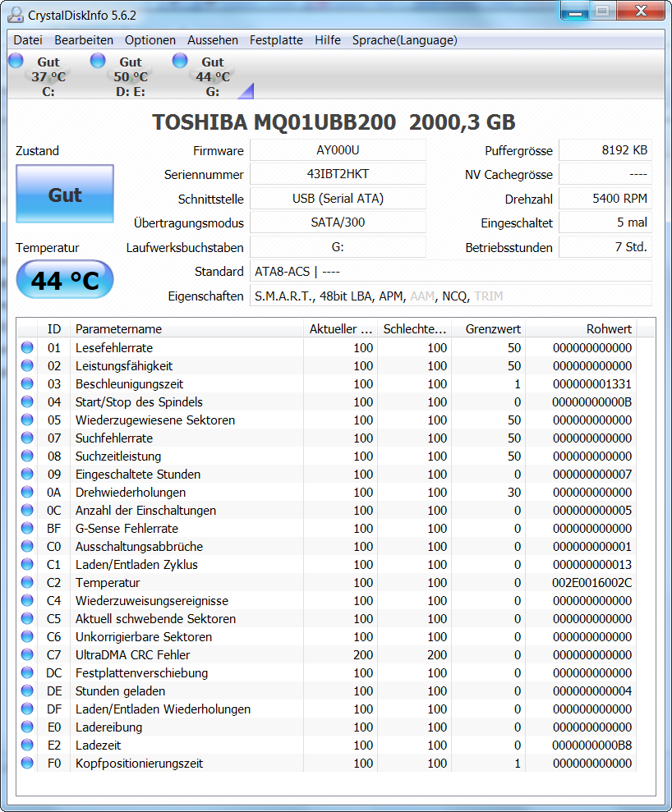Viewport: 672px width, 812px height.
Task: Click the blue status orb for drive C:
Action: click(16, 61)
